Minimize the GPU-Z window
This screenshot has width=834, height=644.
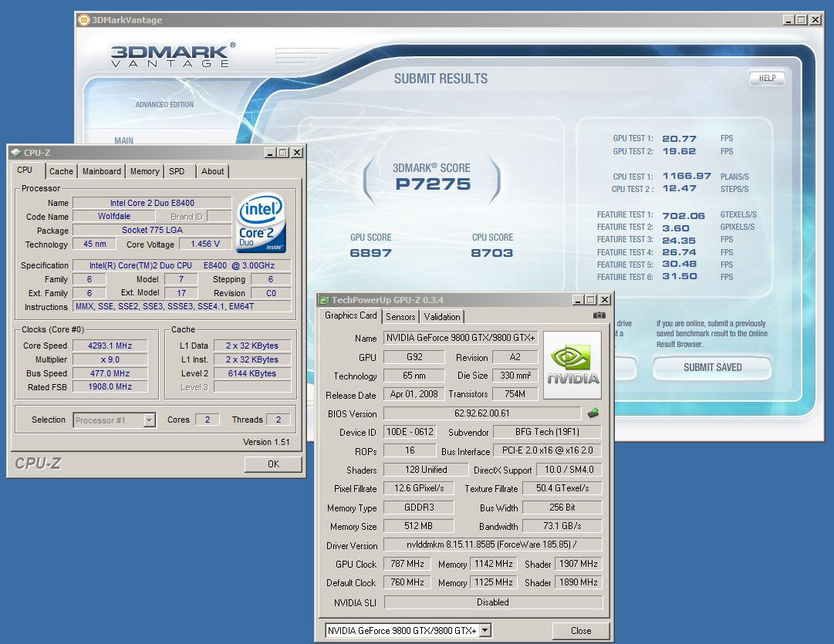tap(578, 300)
